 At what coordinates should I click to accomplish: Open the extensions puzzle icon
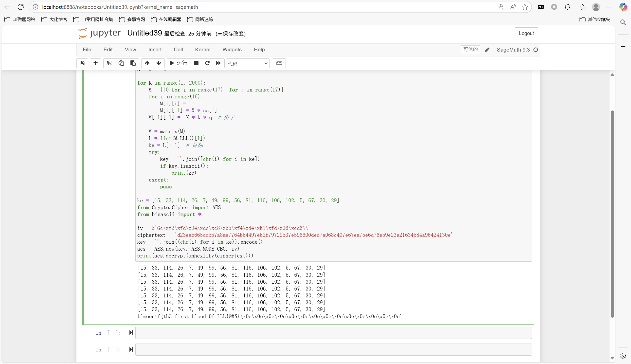pos(568,7)
